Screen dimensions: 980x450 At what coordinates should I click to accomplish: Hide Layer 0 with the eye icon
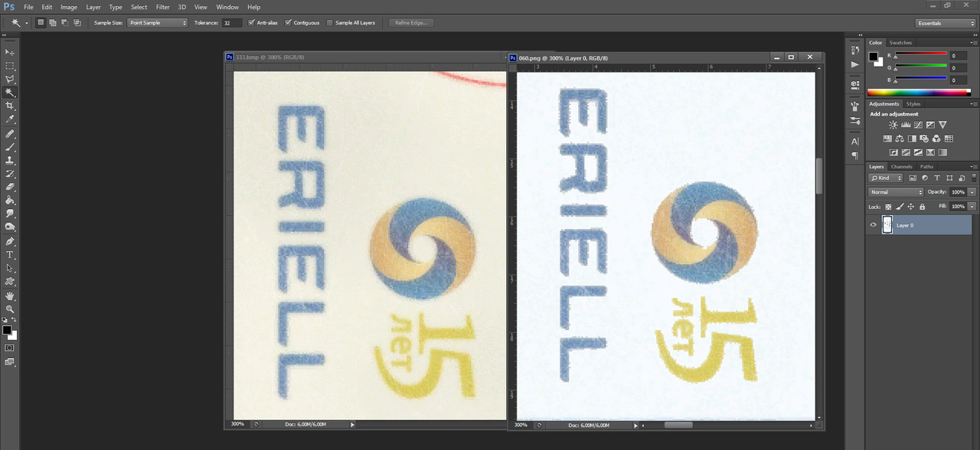tap(873, 225)
